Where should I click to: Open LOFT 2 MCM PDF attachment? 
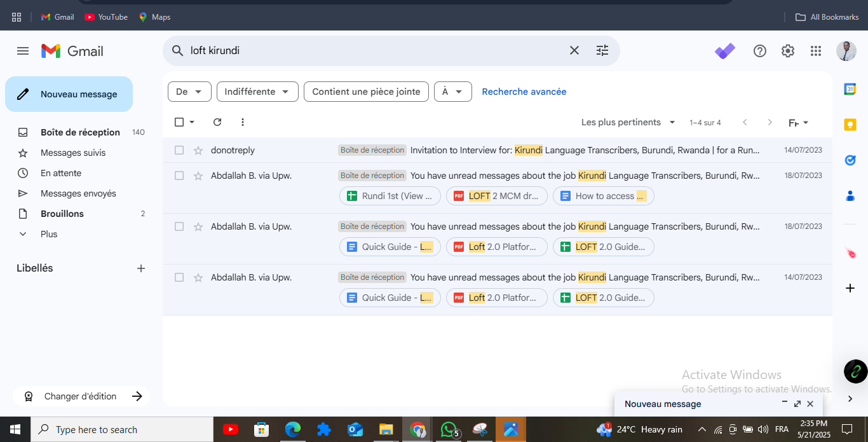(497, 196)
